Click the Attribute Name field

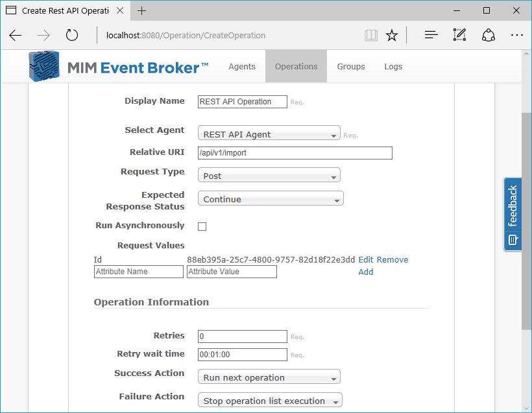pos(138,272)
